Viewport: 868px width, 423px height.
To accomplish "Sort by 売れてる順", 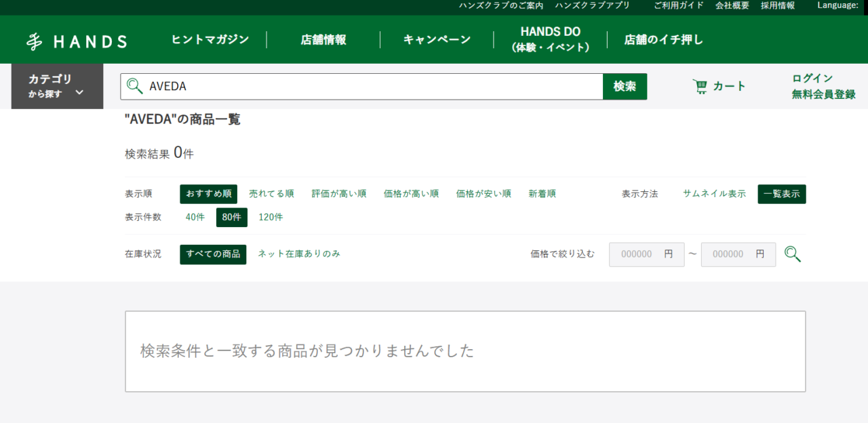I will pos(271,194).
